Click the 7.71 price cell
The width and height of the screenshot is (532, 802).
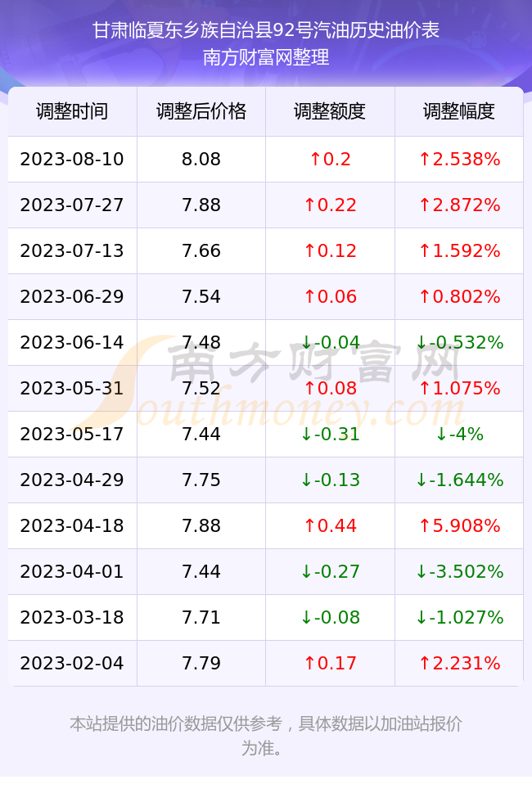201,617
